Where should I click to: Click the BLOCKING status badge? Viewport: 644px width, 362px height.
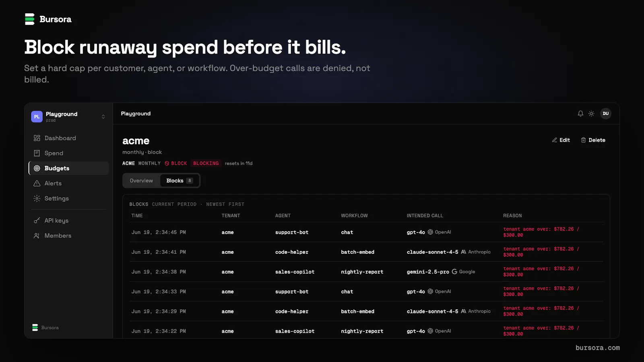click(x=206, y=163)
